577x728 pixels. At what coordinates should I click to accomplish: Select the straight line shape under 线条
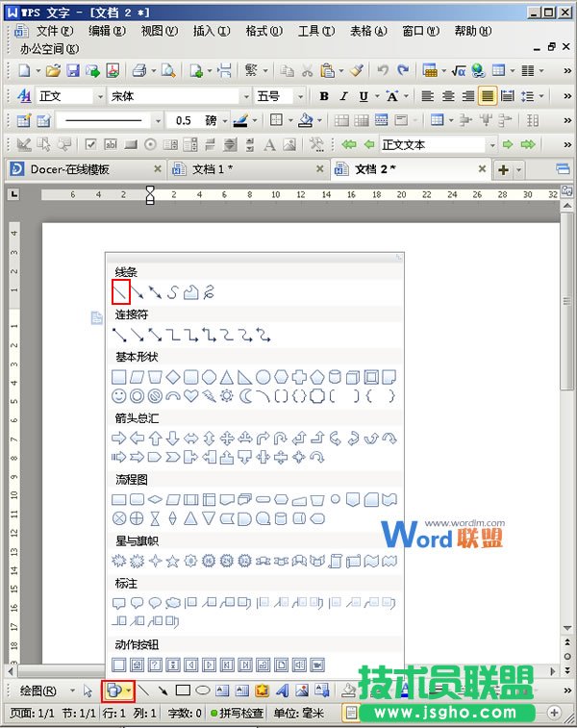(120, 291)
